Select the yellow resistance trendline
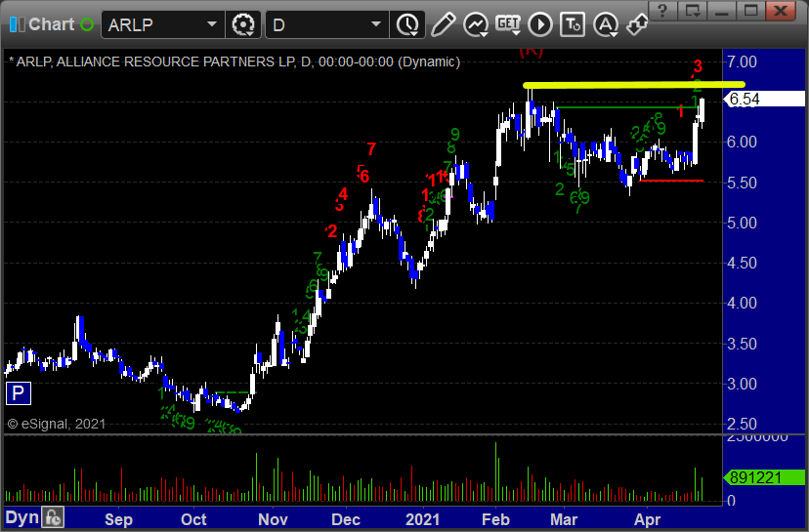 [x=633, y=85]
